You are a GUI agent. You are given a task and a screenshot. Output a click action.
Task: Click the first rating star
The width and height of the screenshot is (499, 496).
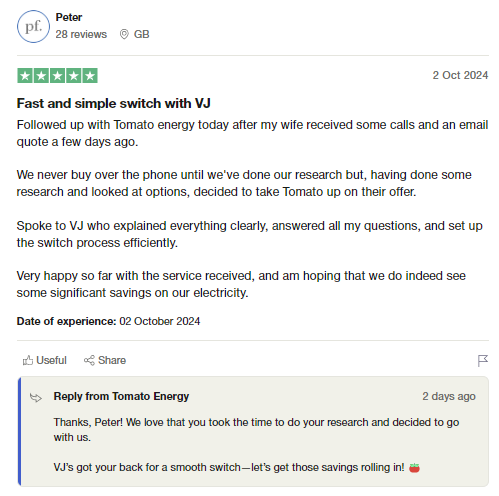(x=25, y=76)
